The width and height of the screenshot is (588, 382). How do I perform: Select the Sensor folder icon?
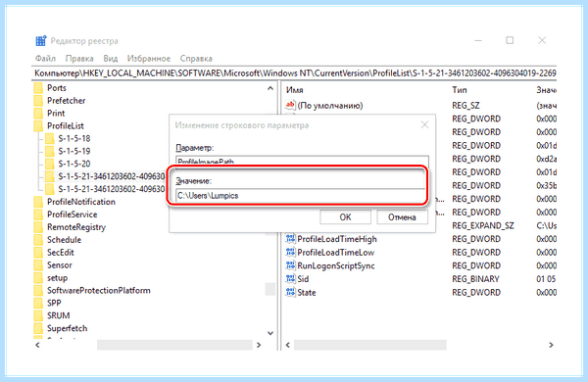coord(38,265)
